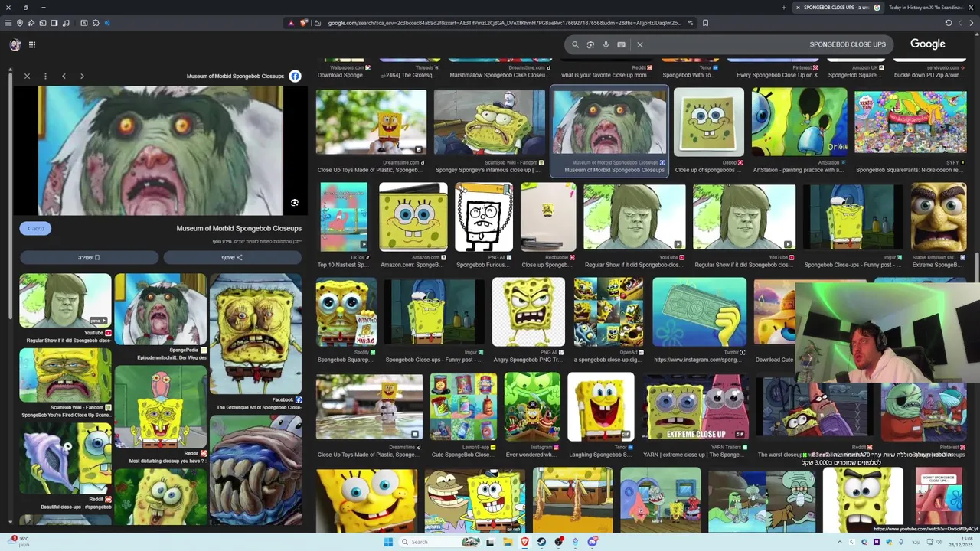980x551 pixels.
Task: Open the sidebar panel toolbar icon
Action: pos(54,23)
